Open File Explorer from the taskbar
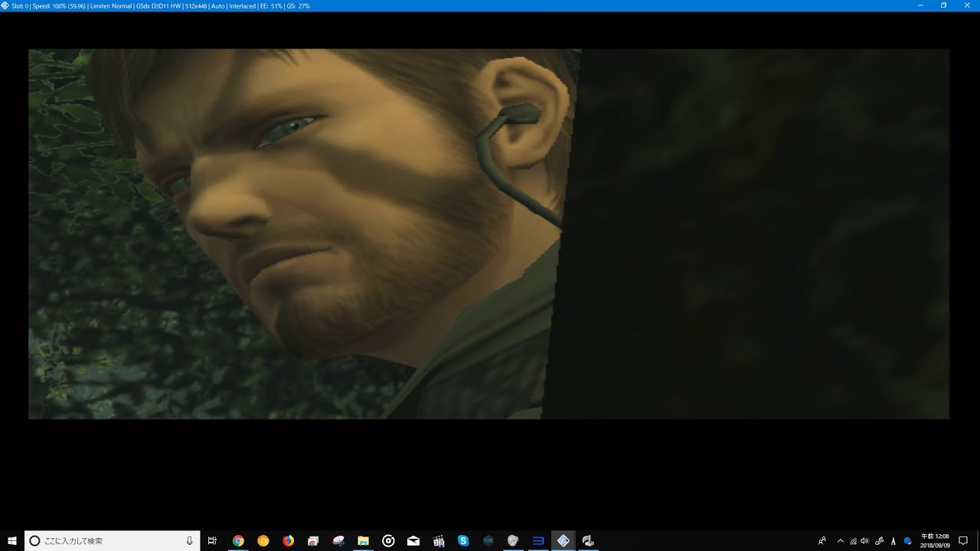Screen dimensions: 980x551 click(x=363, y=541)
